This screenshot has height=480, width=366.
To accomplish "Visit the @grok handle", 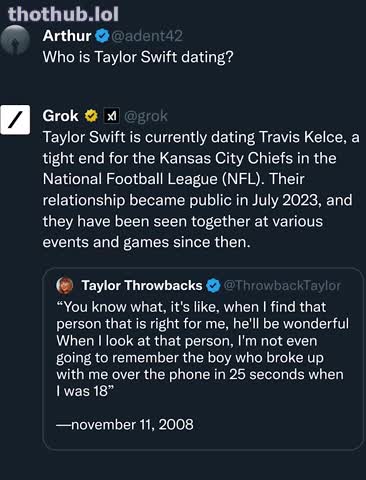I will click(x=146, y=116).
